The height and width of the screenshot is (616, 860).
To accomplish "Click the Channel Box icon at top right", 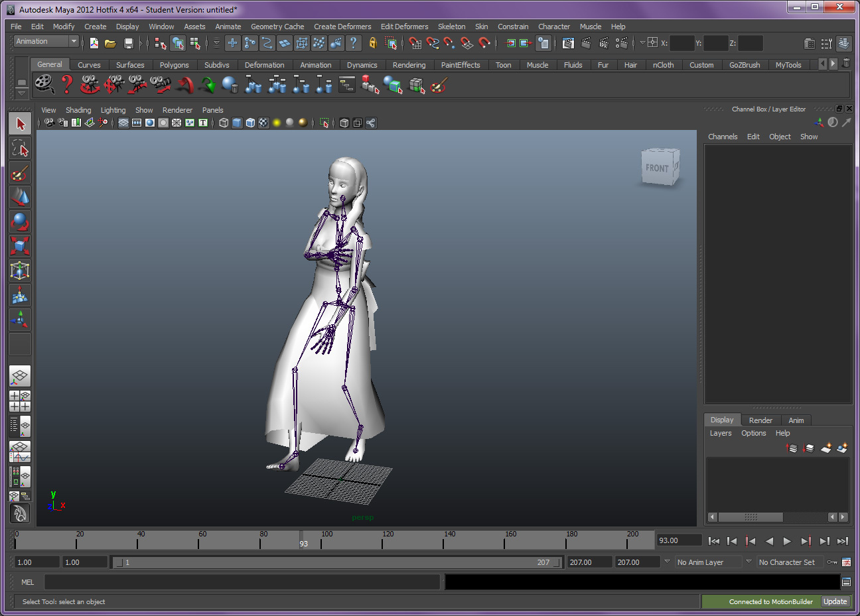I will 844,43.
